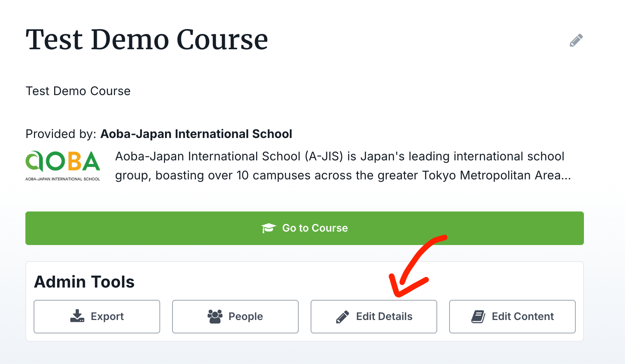The width and height of the screenshot is (625, 364).
Task: Click the large Test Demo Course heading
Action: (x=147, y=40)
